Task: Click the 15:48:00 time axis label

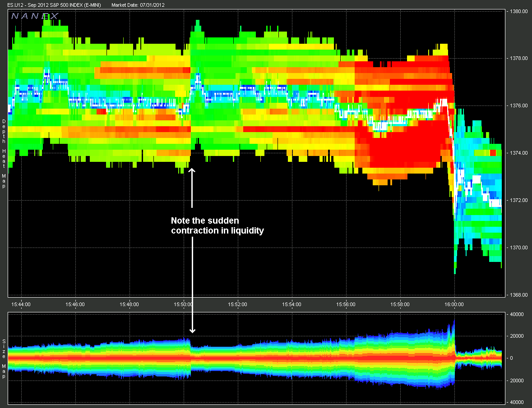Action: click(129, 304)
